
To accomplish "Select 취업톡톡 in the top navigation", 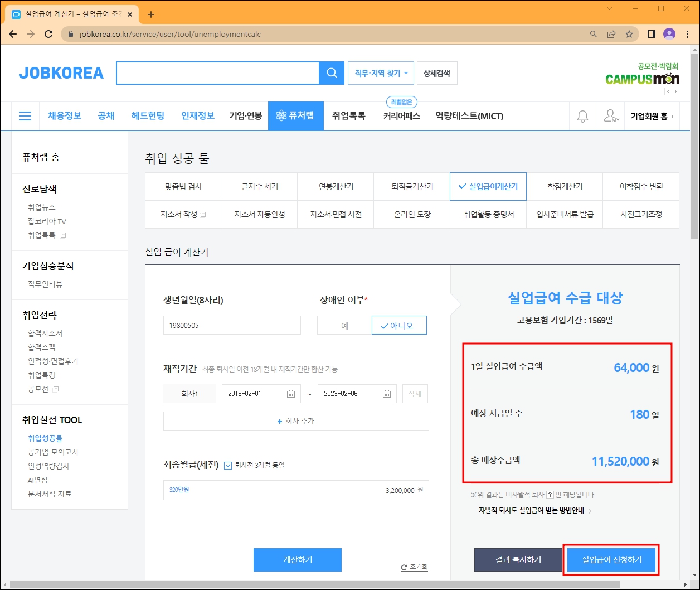I will (348, 116).
